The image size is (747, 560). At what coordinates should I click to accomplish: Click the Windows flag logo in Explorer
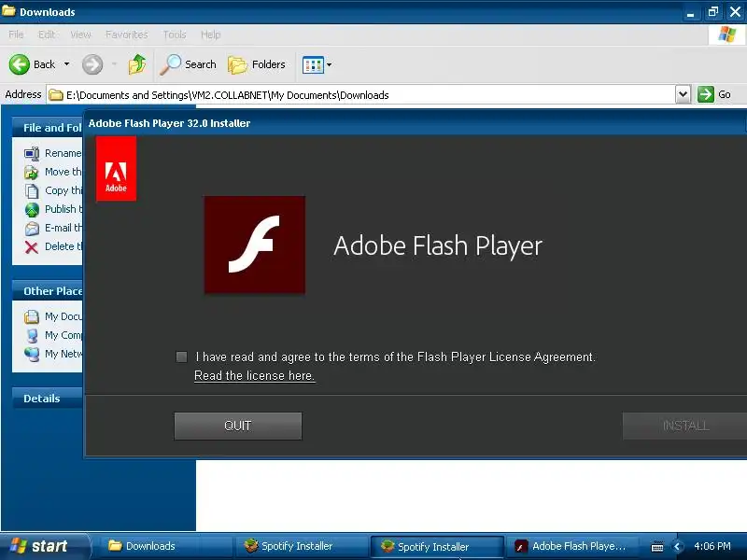tap(727, 35)
